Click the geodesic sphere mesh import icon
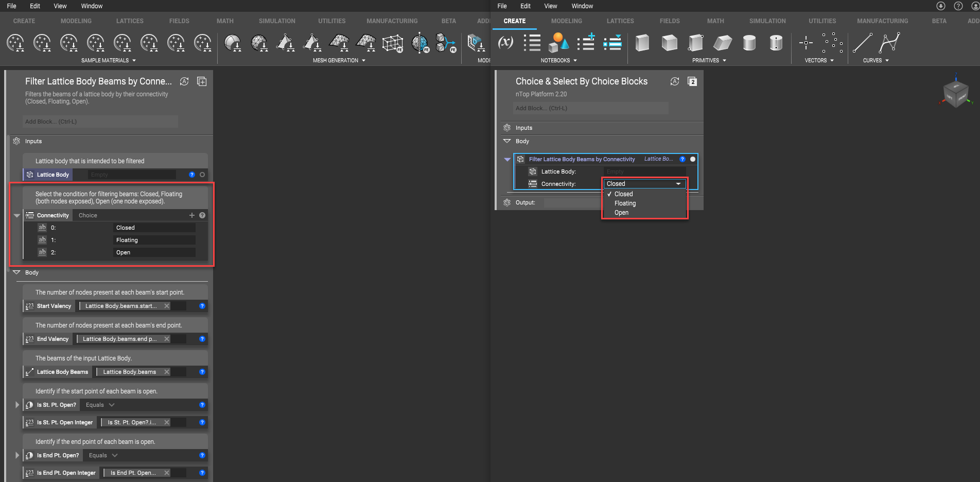 click(259, 43)
